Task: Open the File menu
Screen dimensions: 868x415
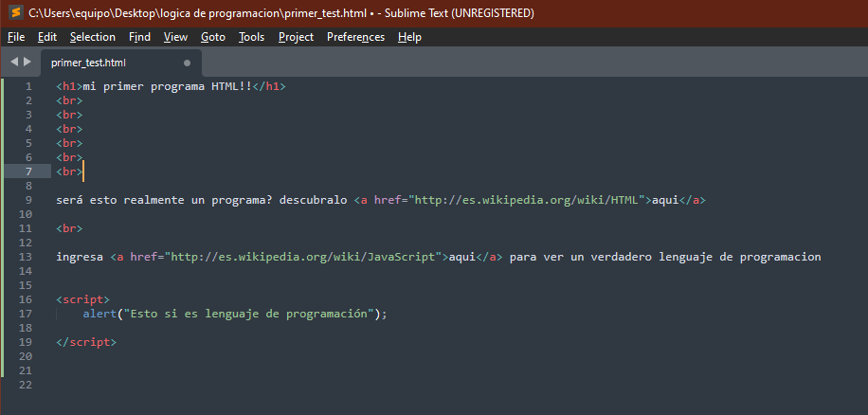Action: (x=16, y=37)
